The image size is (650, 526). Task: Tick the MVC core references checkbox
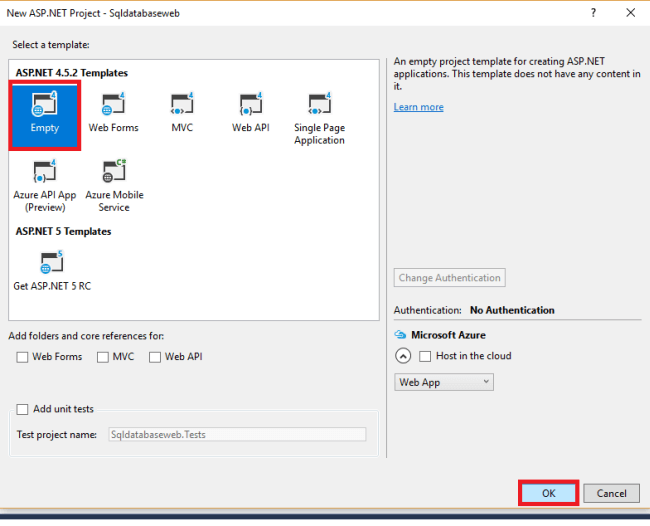pyautogui.click(x=103, y=357)
